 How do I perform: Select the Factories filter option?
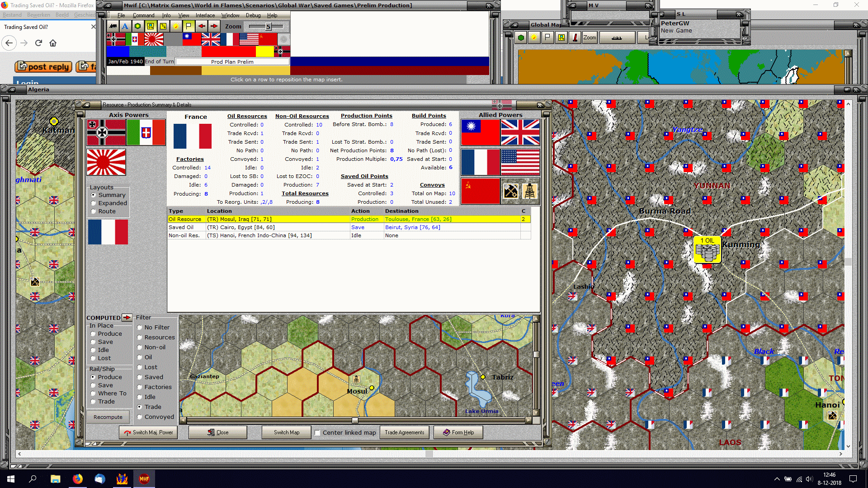(x=140, y=387)
